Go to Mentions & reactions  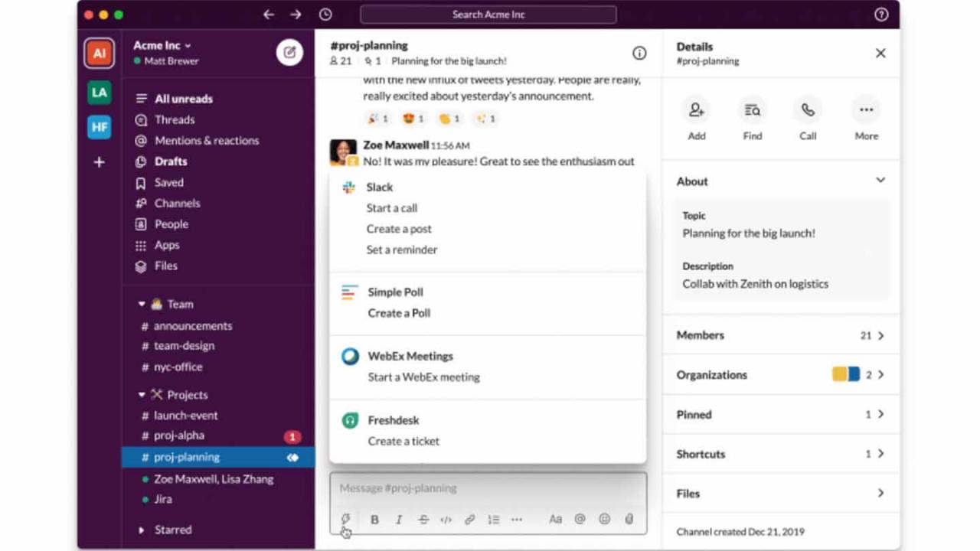206,141
